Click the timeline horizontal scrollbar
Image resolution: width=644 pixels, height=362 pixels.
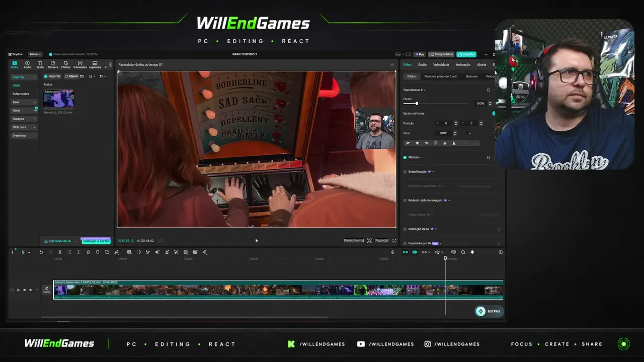pyautogui.click(x=184, y=317)
